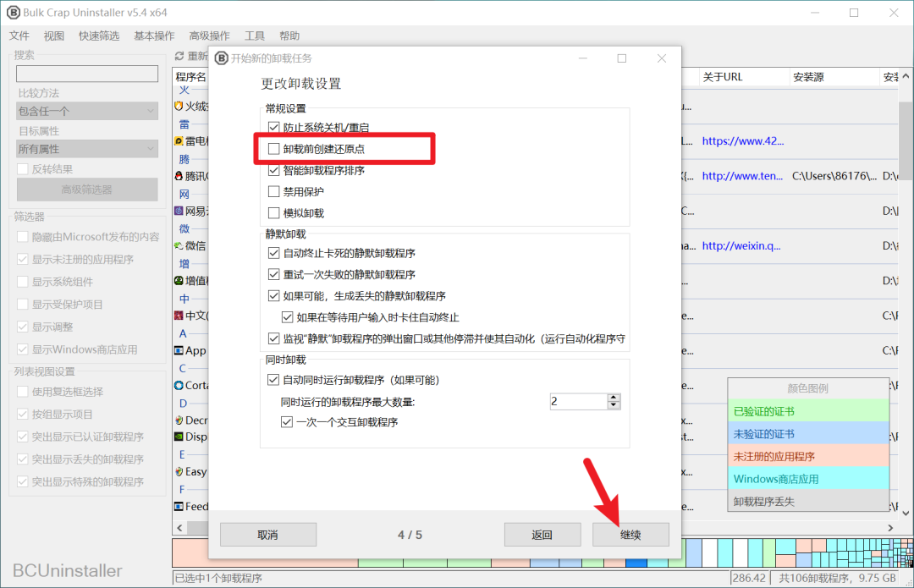Screen dimensions: 914x588
Task: Enable 卸载前创建还原点 checkbox
Action: [x=273, y=147]
